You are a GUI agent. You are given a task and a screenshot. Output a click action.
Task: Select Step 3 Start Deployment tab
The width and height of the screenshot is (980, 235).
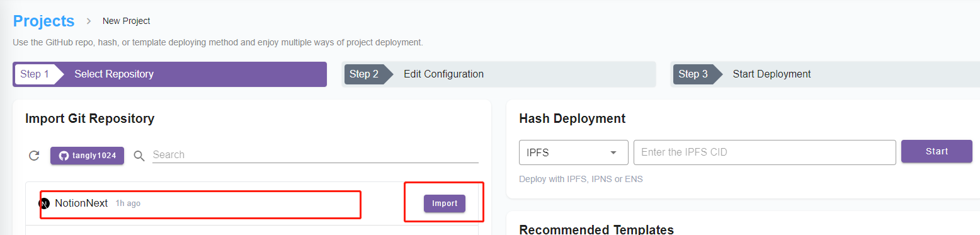click(825, 74)
